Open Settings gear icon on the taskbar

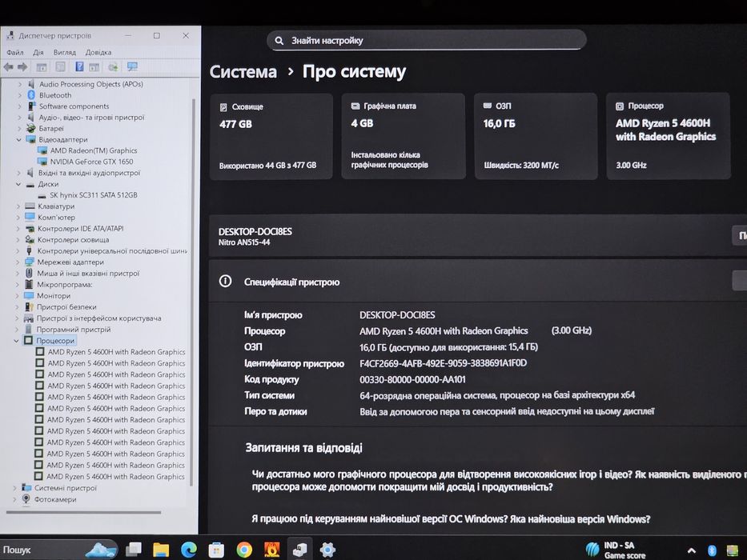pos(327,550)
